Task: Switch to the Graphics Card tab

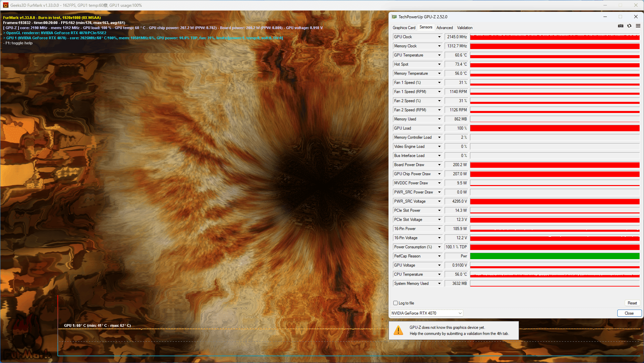Action: pos(404,28)
